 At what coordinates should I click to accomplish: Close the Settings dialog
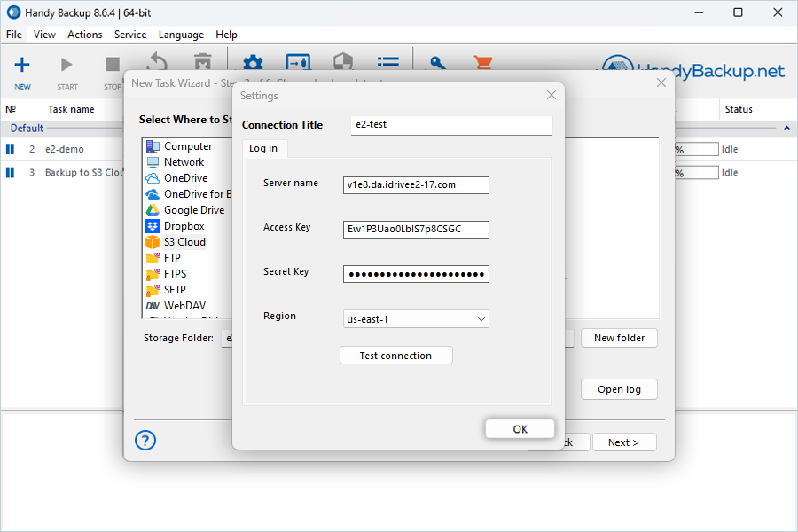tap(552, 95)
